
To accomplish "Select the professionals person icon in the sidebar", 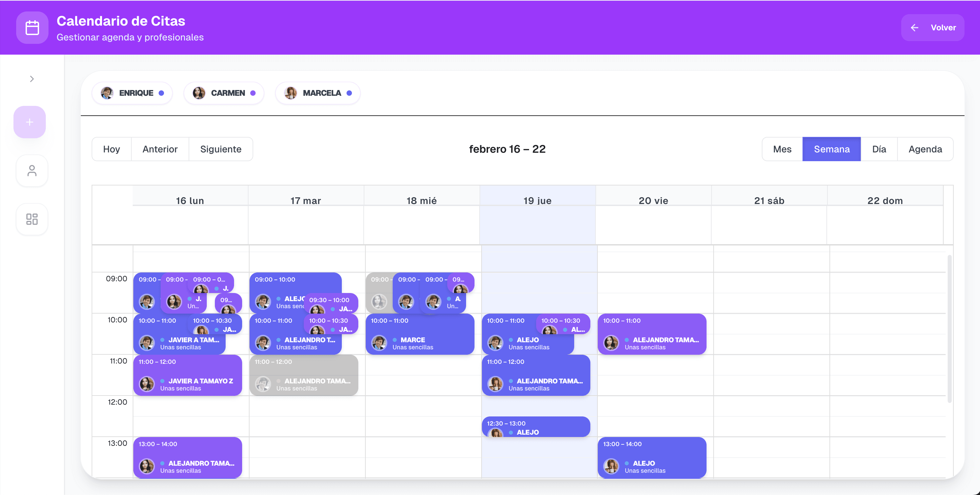I will tap(32, 171).
